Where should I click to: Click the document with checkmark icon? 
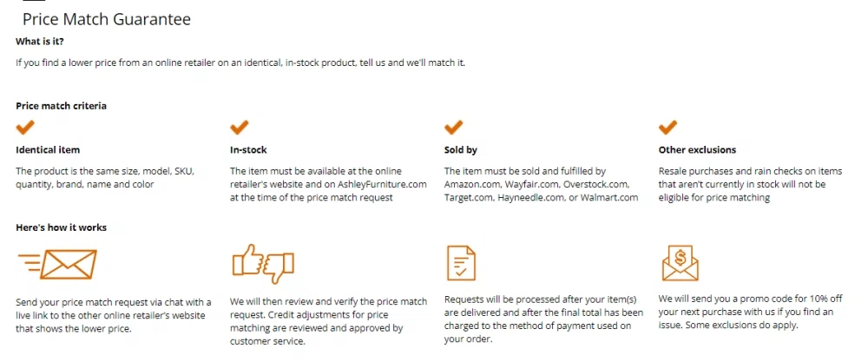(461, 262)
